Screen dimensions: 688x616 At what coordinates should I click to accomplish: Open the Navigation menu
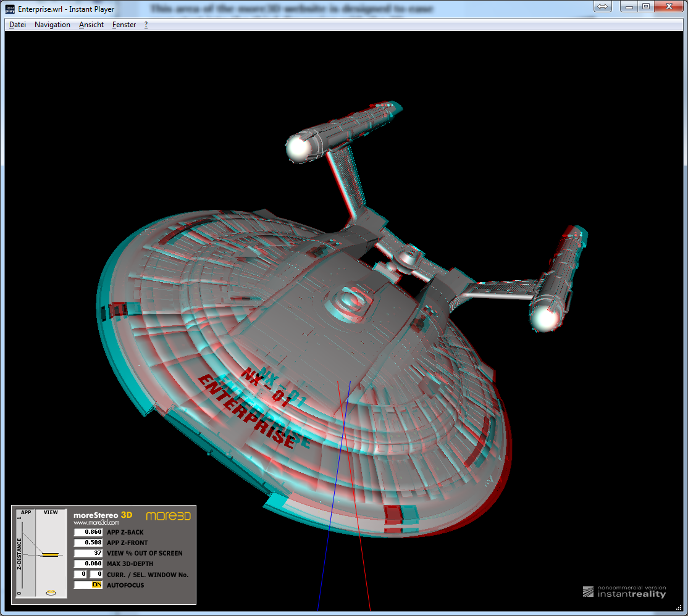click(x=52, y=25)
